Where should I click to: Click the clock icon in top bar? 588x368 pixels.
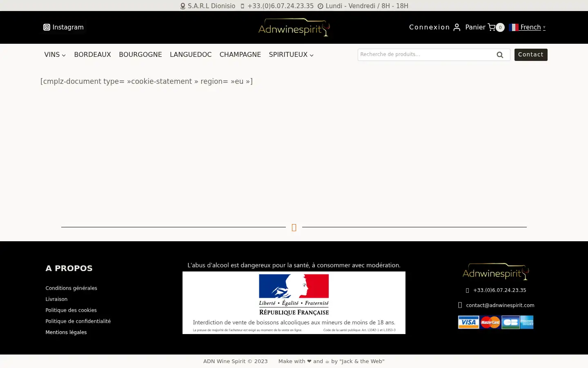(x=321, y=6)
